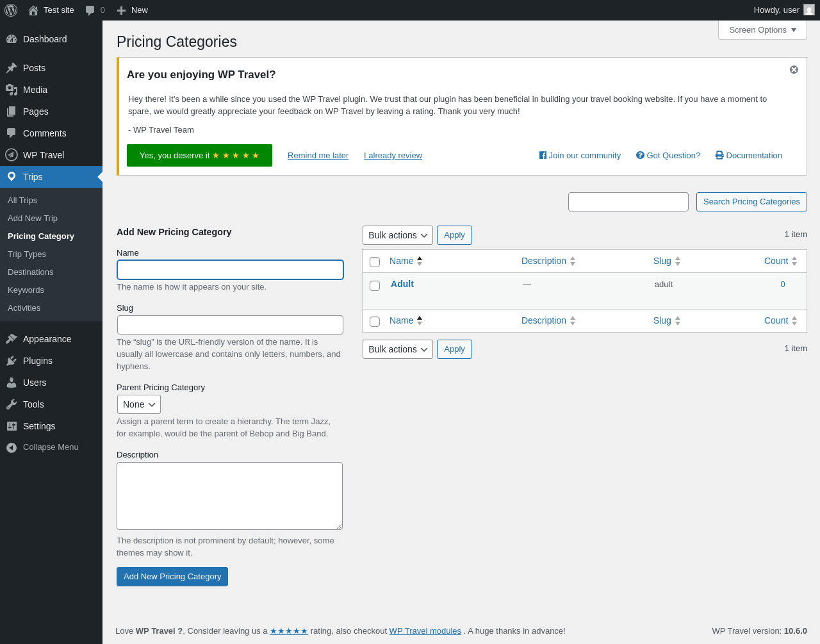Open the Adult pricing category link
Viewport: 820px width, 644px height.
[x=402, y=284]
